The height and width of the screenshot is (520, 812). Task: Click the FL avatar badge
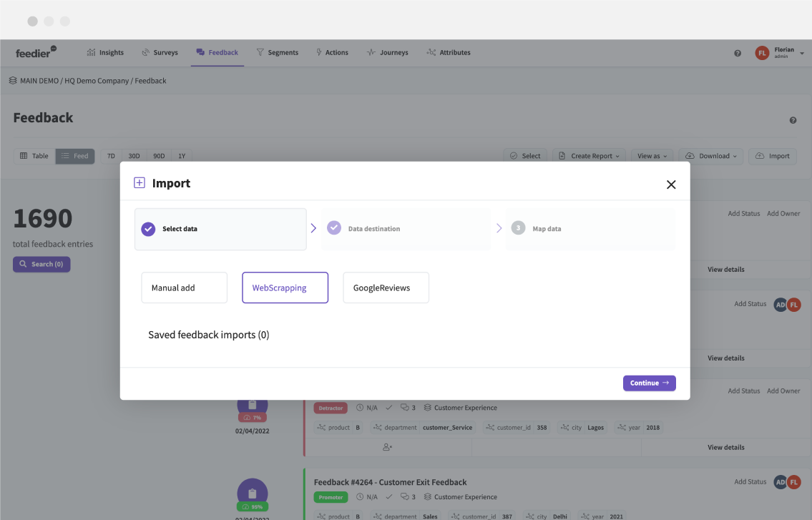pos(762,52)
